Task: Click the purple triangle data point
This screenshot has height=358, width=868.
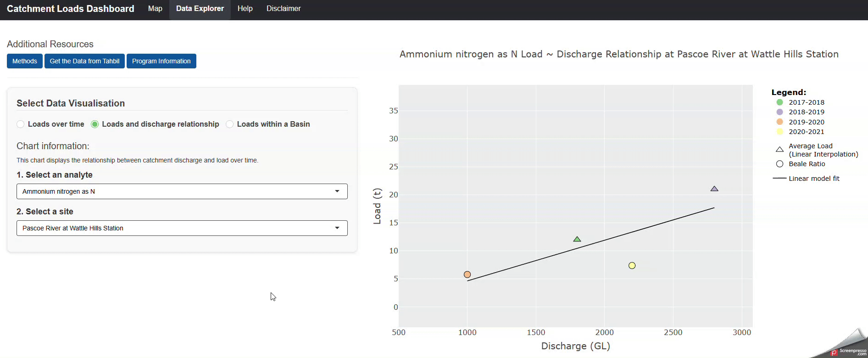Action: point(714,189)
